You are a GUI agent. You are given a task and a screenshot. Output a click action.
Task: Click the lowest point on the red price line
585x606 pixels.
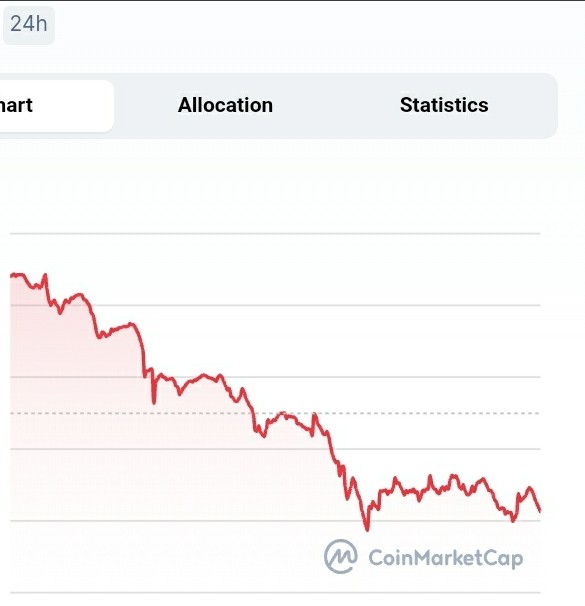367,529
